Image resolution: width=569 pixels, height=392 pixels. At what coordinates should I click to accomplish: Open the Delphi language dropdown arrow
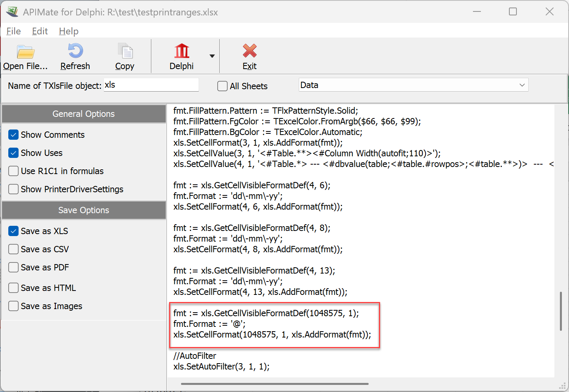pos(212,56)
